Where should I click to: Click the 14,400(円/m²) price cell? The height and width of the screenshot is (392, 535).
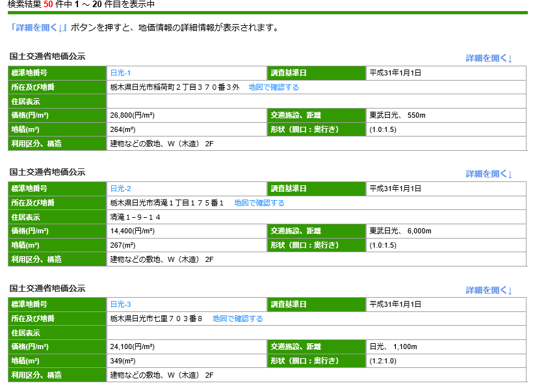133,231
